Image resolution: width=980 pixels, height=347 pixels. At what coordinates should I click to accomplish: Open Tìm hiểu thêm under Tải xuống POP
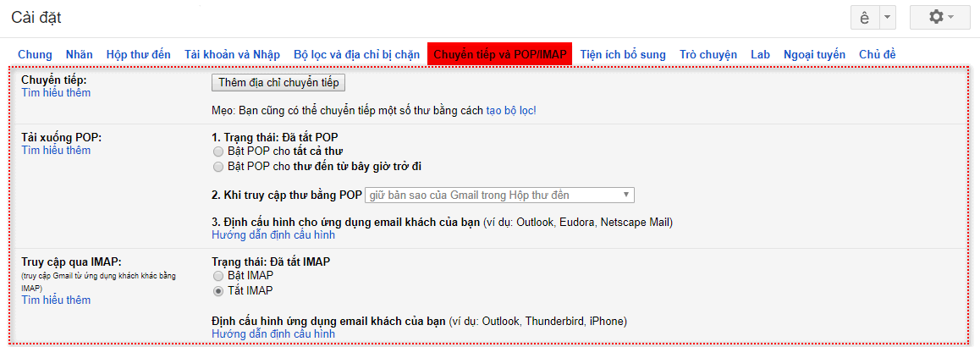[x=56, y=150]
